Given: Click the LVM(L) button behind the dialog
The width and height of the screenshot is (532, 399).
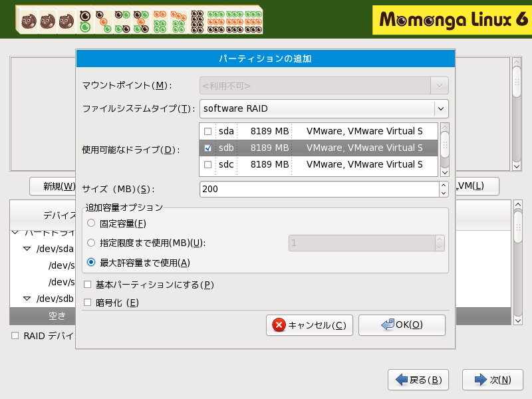Looking at the screenshot, I should click(x=477, y=186).
